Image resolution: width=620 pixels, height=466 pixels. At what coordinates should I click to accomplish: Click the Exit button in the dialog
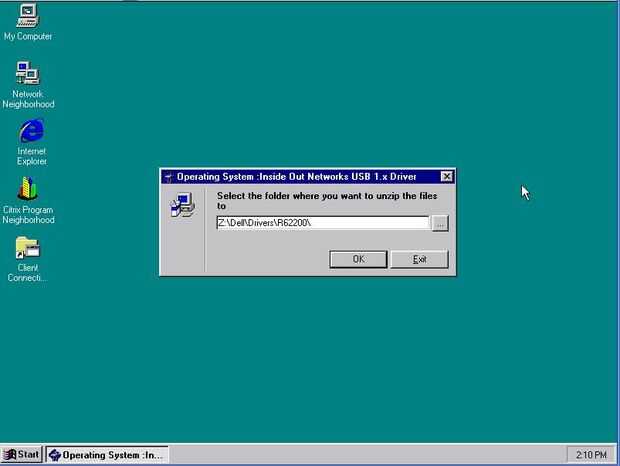click(x=420, y=259)
